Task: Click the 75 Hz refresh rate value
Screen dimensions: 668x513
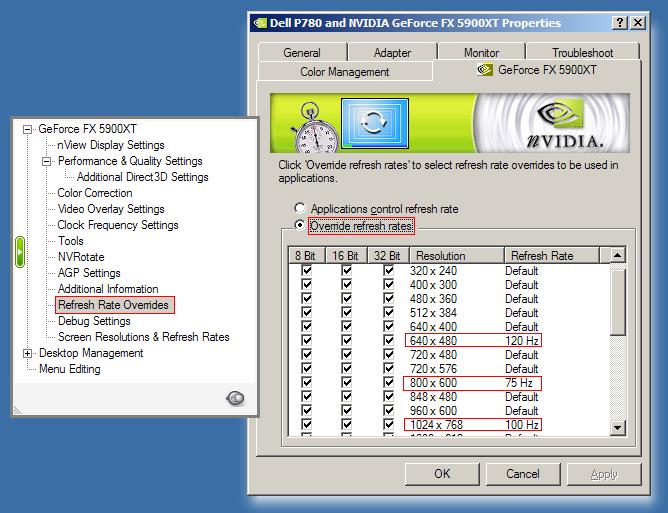Action: click(519, 383)
